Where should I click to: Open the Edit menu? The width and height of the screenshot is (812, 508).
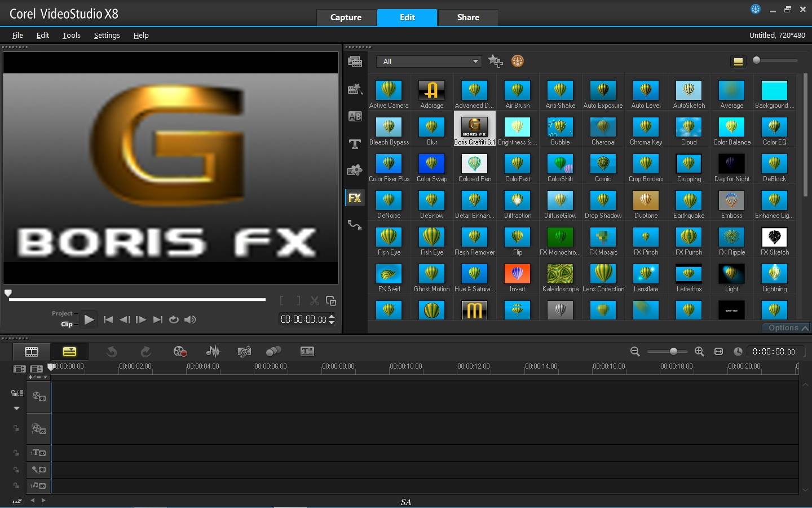pos(43,35)
